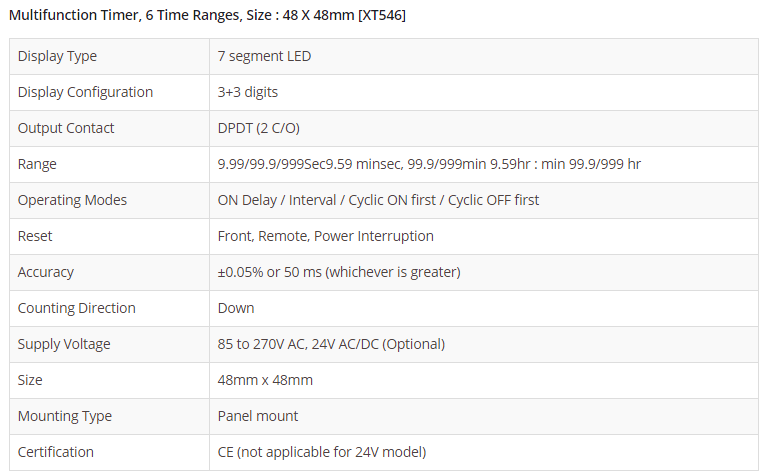This screenshot has height=476, width=769.
Task: Click the DPDT (2 C/O) value
Action: 258,128
